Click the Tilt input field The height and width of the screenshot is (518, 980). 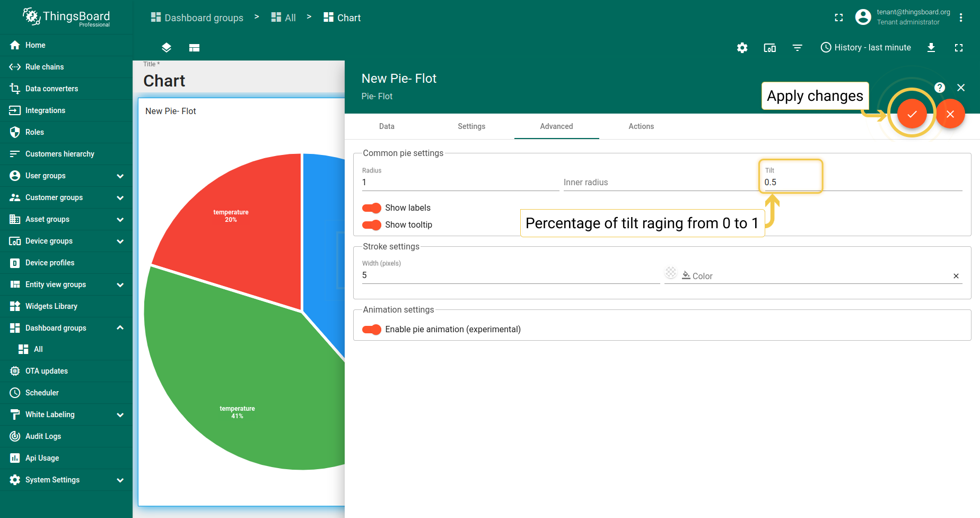pyautogui.click(x=790, y=182)
